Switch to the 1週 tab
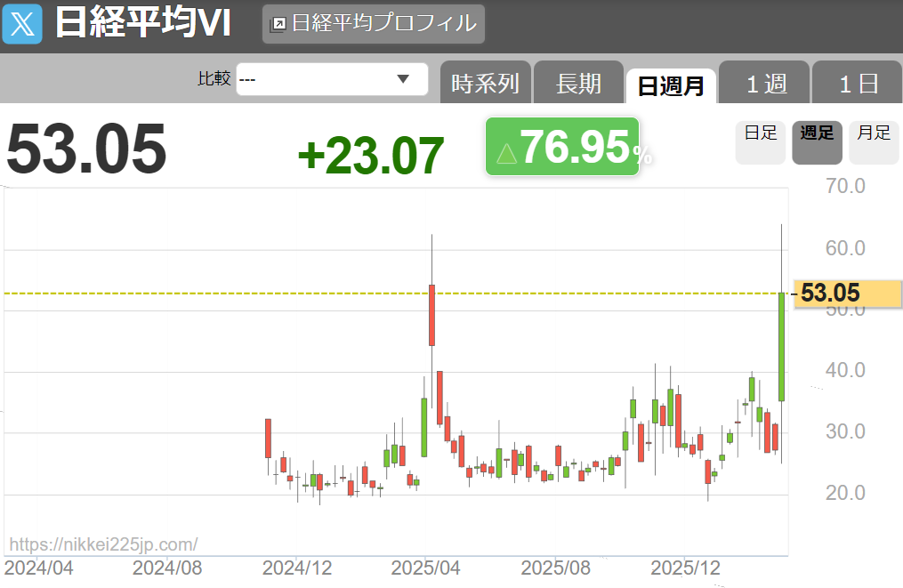The height and width of the screenshot is (588, 903). point(764,85)
